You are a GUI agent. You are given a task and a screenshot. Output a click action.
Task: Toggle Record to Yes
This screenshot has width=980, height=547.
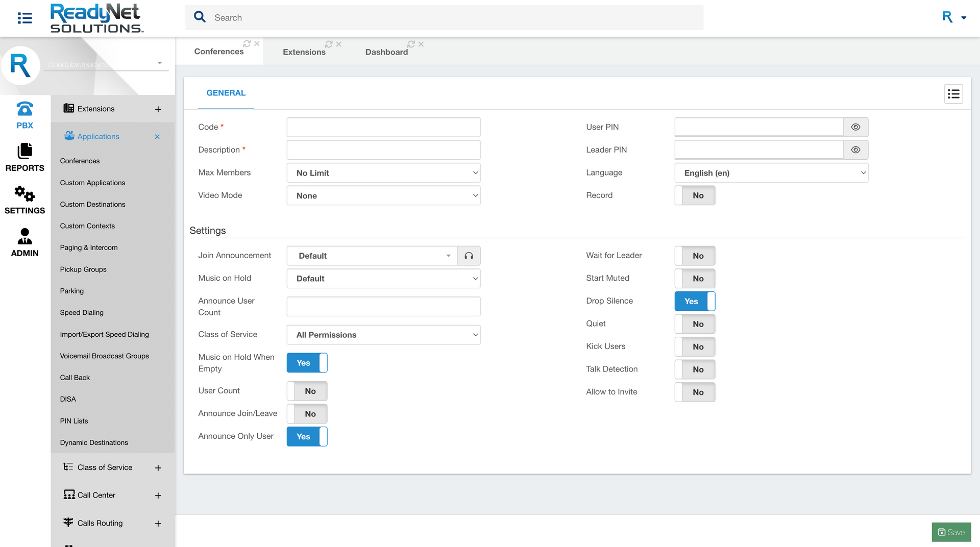click(x=695, y=195)
